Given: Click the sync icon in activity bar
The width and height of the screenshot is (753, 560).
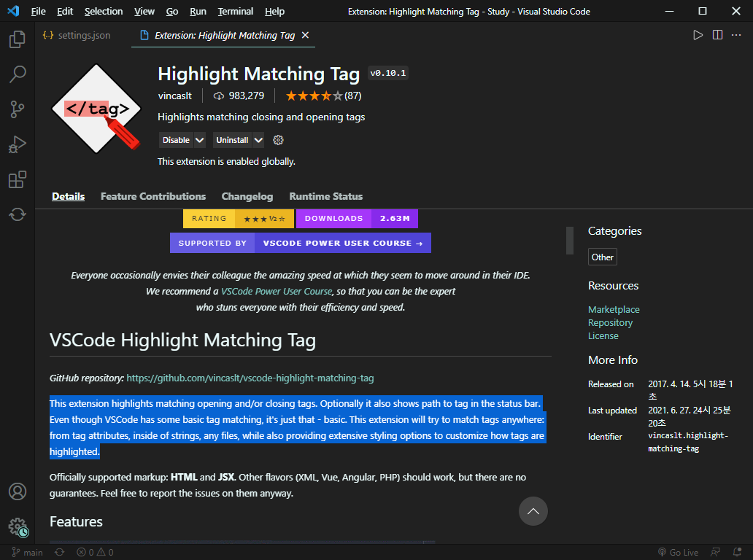Looking at the screenshot, I should click(18, 214).
